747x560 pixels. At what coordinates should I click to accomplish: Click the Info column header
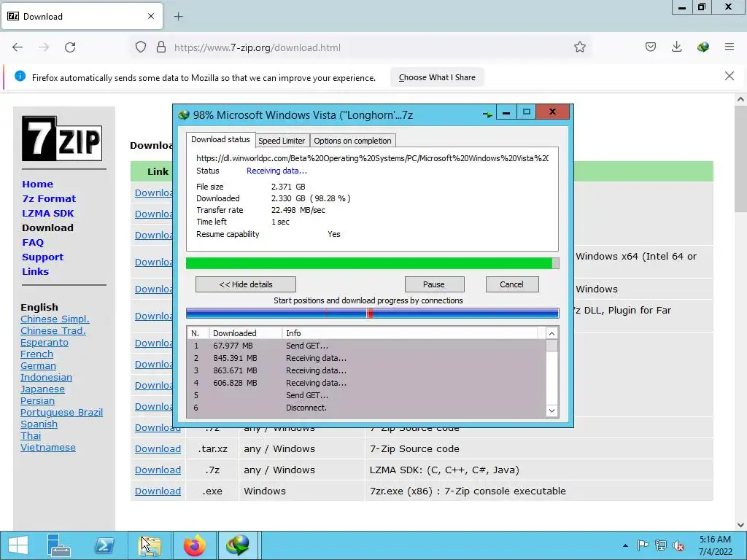pyautogui.click(x=410, y=333)
